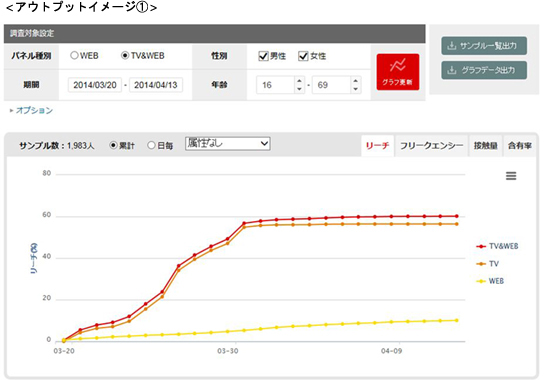Increase maximum age 69 with up arrow
Viewport: 550px width, 380px height.
pos(355,81)
